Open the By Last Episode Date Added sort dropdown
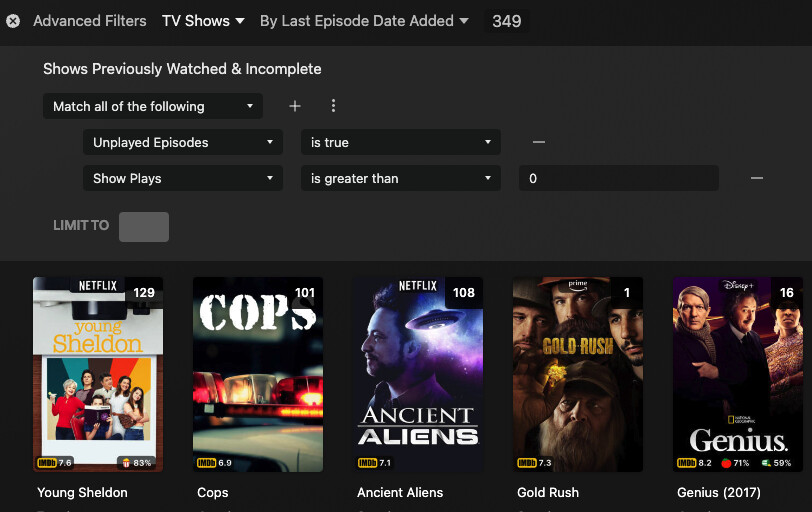Image resolution: width=812 pixels, height=512 pixels. (364, 21)
